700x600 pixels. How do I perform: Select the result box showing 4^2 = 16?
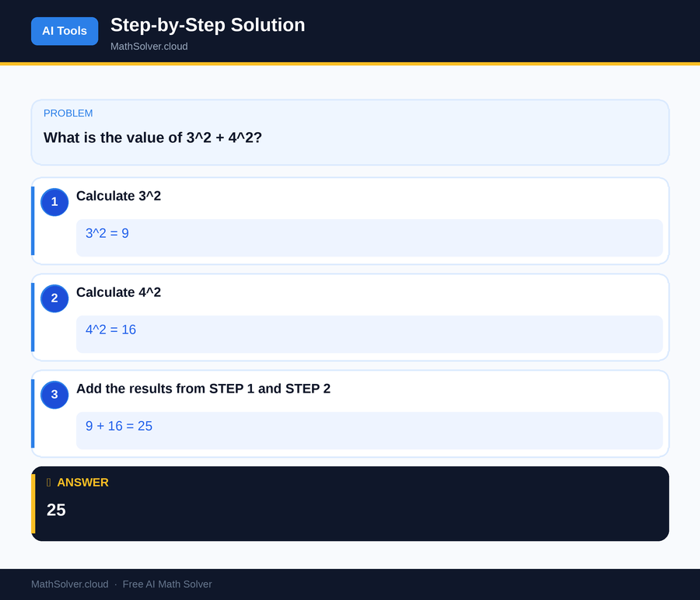pyautogui.click(x=369, y=334)
